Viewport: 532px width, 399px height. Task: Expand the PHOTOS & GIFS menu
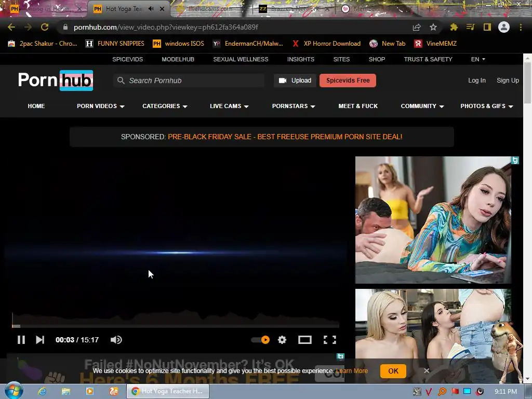click(x=486, y=106)
